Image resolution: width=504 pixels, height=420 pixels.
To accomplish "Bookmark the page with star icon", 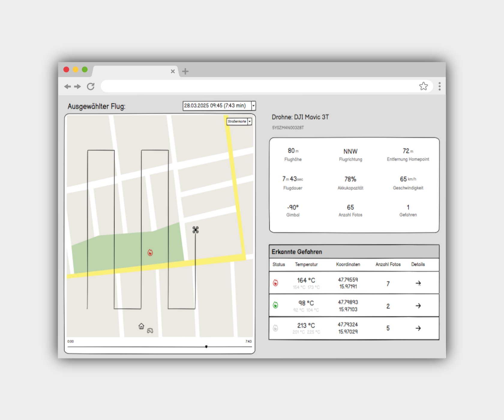I will (424, 86).
